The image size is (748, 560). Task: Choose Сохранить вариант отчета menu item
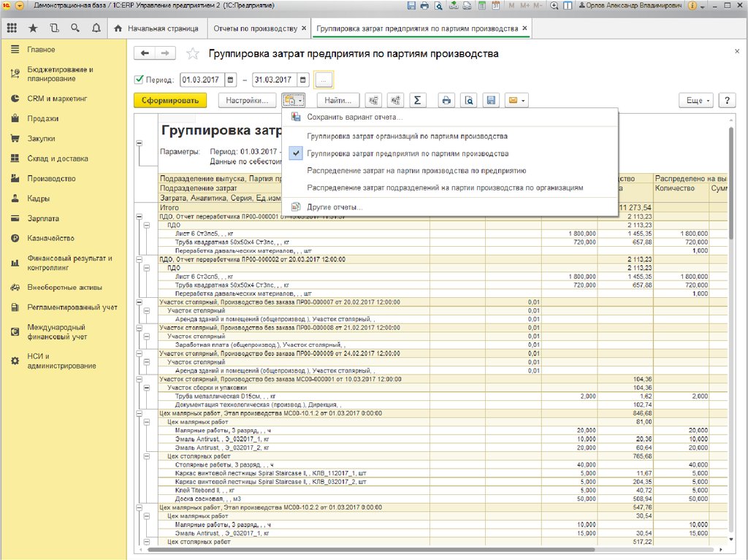[354, 117]
